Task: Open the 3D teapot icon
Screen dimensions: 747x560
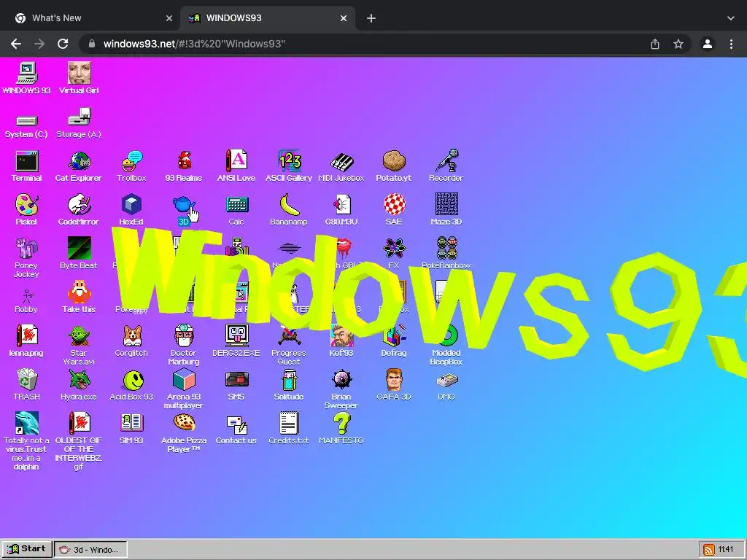Action: coord(183,205)
